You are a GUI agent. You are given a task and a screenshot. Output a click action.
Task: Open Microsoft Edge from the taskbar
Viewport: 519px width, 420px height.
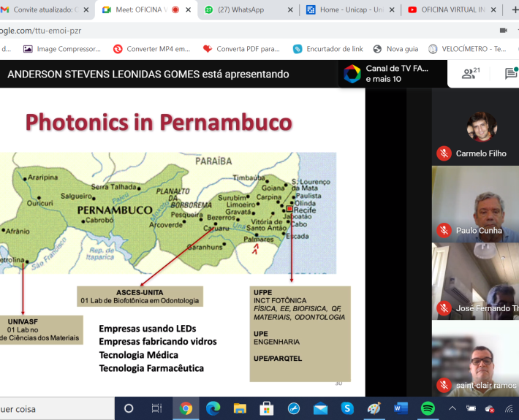pos(213,408)
